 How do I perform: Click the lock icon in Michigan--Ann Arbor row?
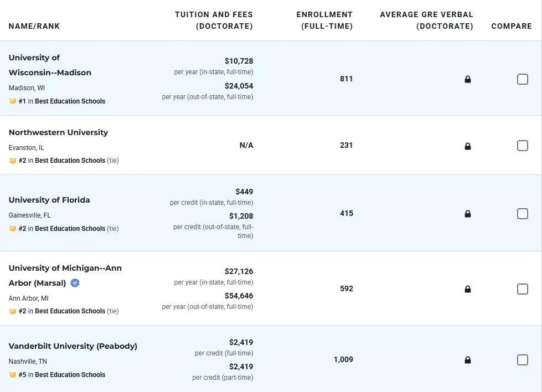(x=468, y=289)
